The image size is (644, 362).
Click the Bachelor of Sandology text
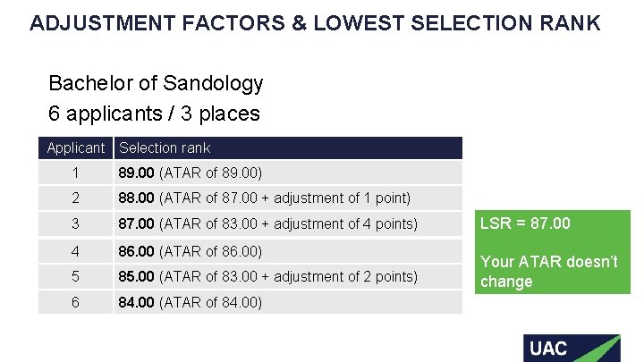click(156, 83)
